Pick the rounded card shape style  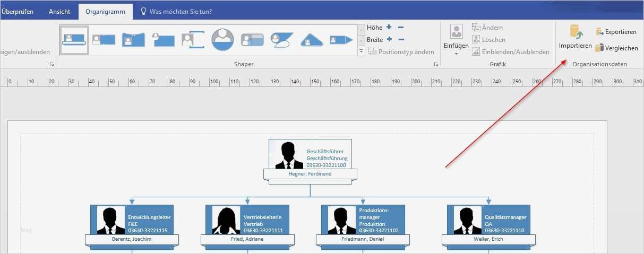252,40
